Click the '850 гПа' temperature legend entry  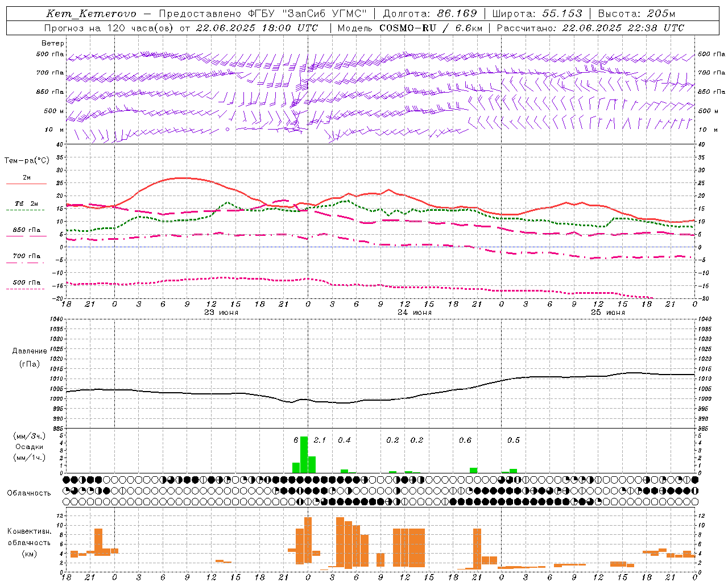click(x=27, y=230)
